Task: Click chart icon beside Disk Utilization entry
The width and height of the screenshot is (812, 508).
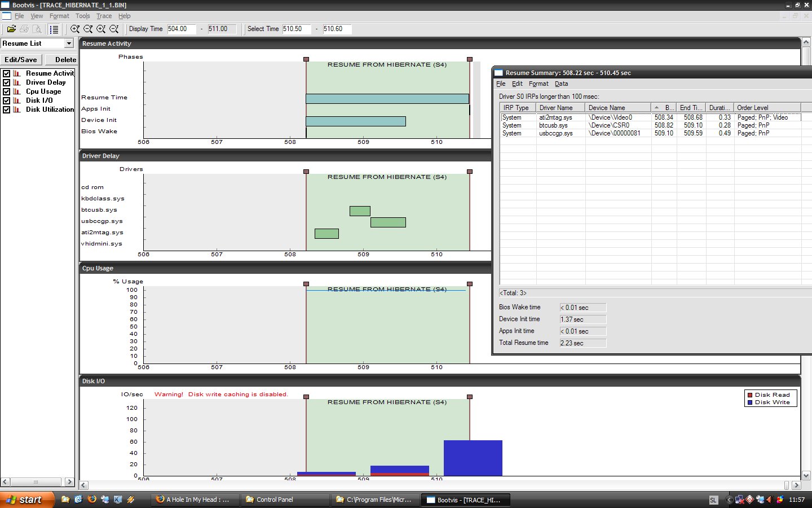Action: [x=17, y=110]
